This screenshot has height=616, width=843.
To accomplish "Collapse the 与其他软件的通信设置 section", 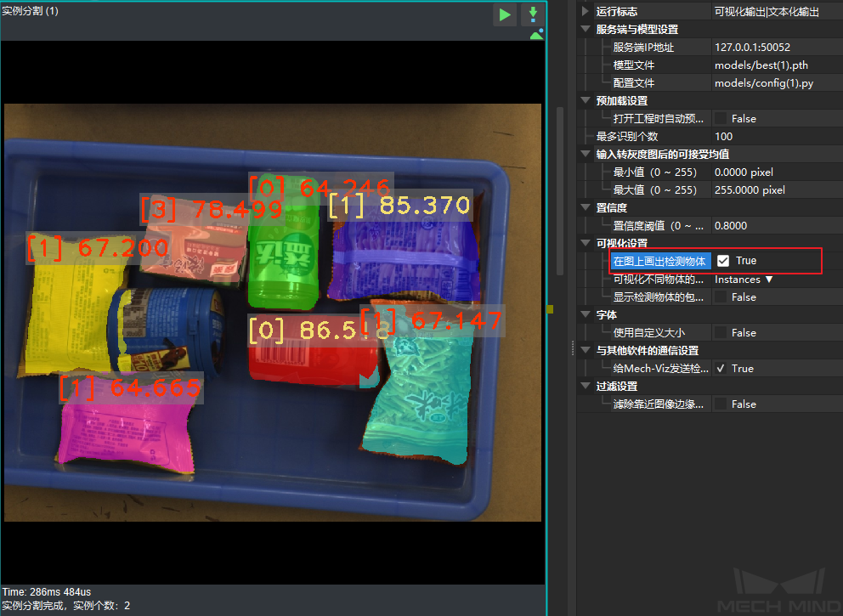I will click(x=586, y=350).
